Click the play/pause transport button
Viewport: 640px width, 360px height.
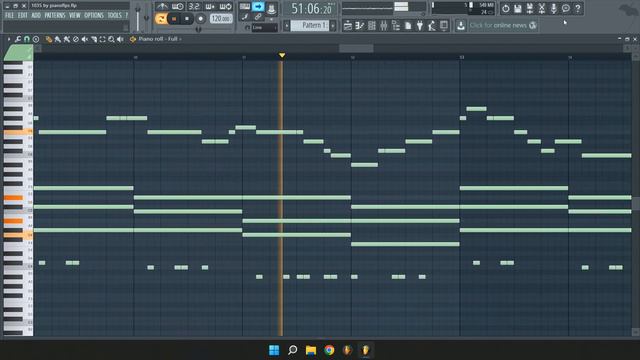pos(174,19)
